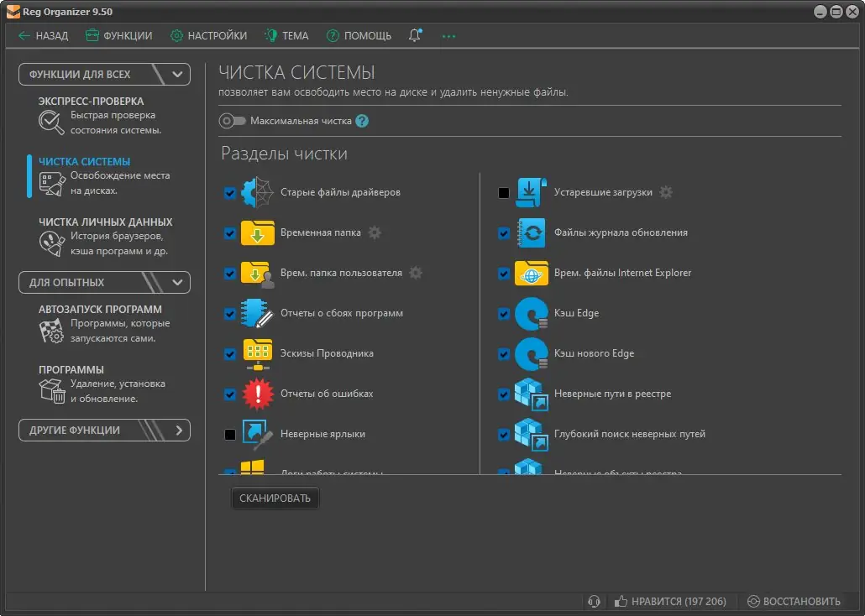Collapse the Функции для всех section
The height and width of the screenshot is (616, 865).
[x=104, y=75]
